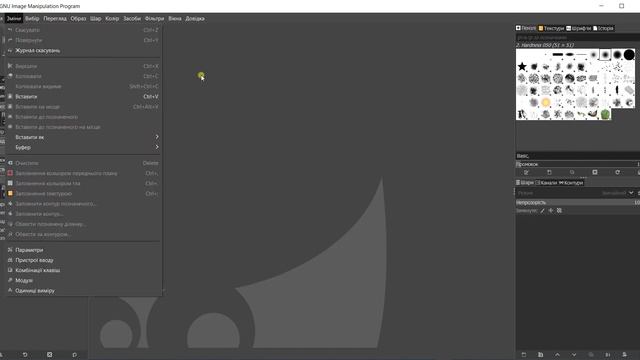The width and height of the screenshot is (640, 360).
Task: Raise the layer with up arrow
Action: click(x=558, y=355)
